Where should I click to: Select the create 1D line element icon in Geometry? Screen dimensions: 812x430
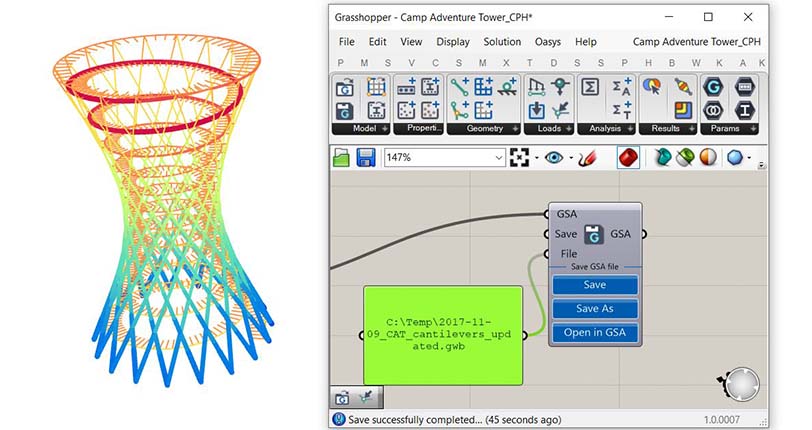tap(459, 88)
